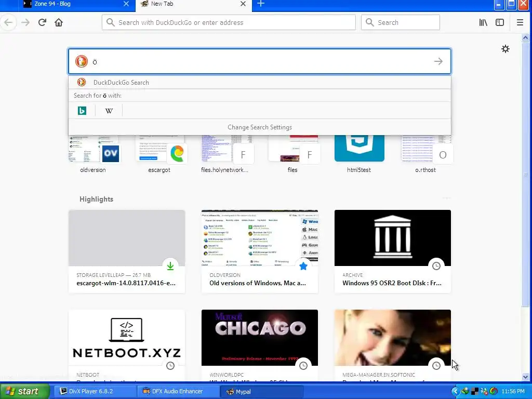
Task: Click magnifier icon in toolbar Search box
Action: [x=370, y=22]
